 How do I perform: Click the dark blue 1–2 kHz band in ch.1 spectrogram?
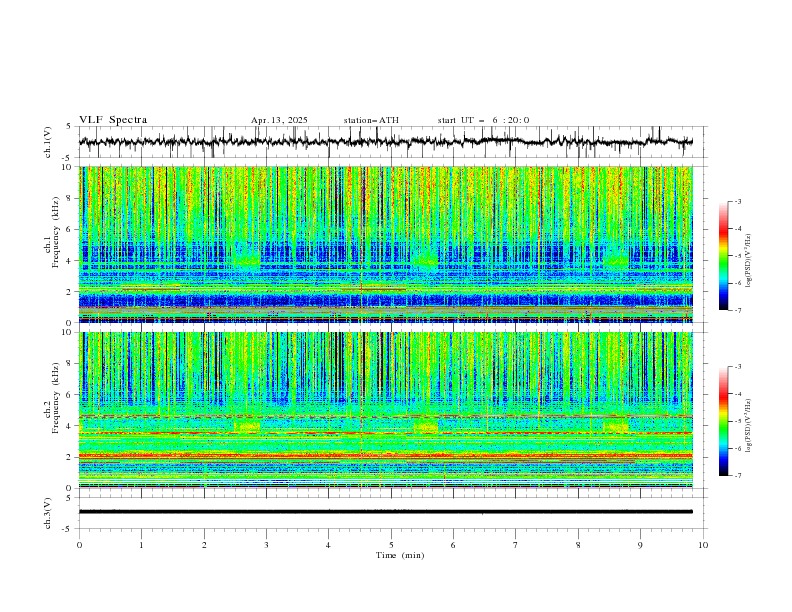[x=386, y=301]
